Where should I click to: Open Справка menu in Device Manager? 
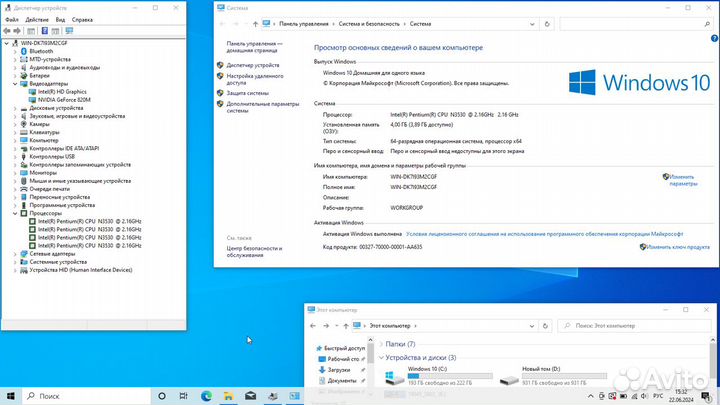82,20
